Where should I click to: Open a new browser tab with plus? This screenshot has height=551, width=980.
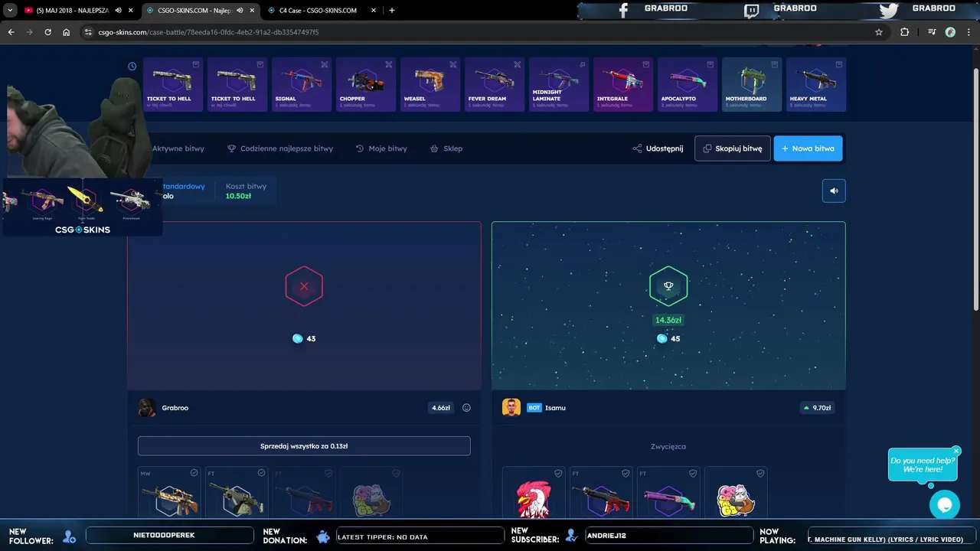pyautogui.click(x=391, y=11)
